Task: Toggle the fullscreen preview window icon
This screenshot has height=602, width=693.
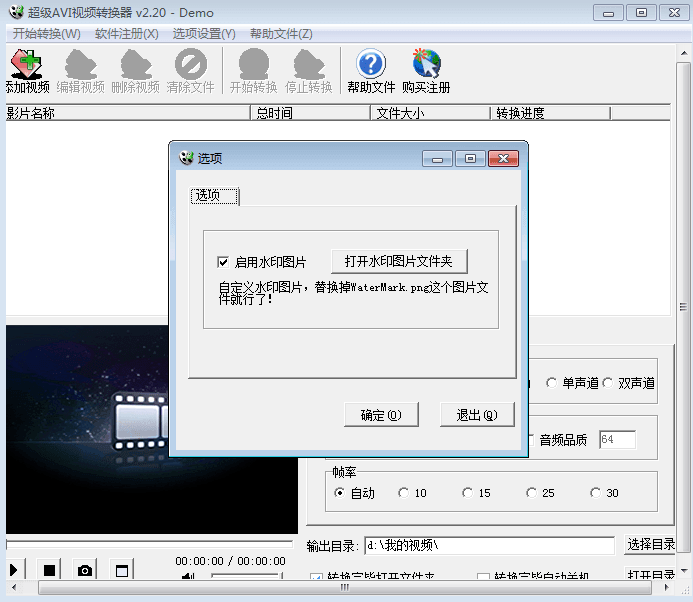Action: point(122,571)
